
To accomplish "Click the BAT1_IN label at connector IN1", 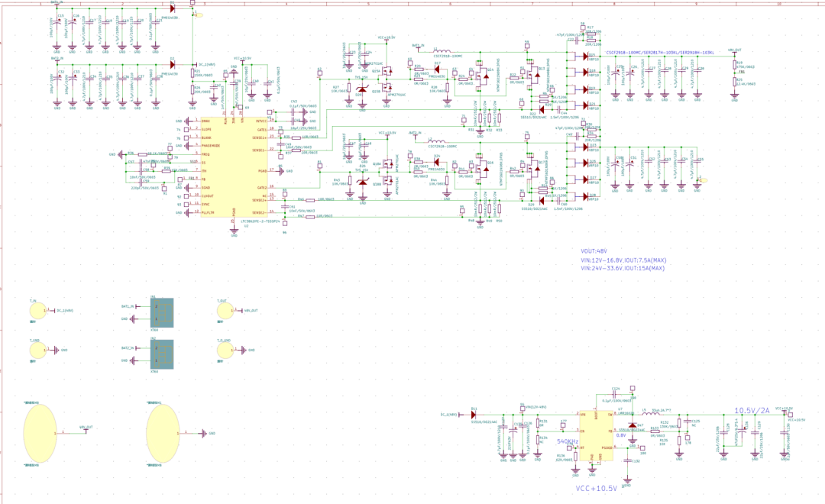I will pyautogui.click(x=128, y=305).
